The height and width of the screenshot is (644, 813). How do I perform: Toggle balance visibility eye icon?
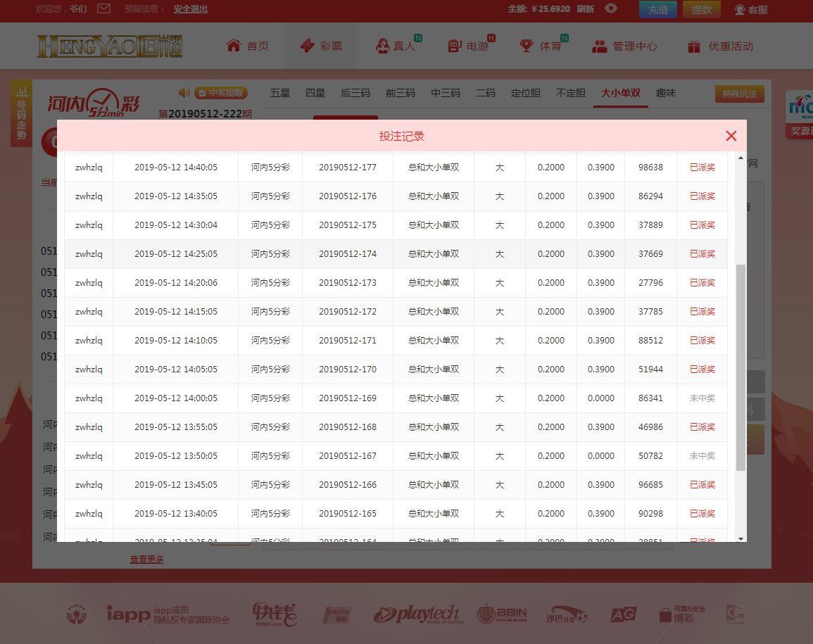click(x=611, y=8)
